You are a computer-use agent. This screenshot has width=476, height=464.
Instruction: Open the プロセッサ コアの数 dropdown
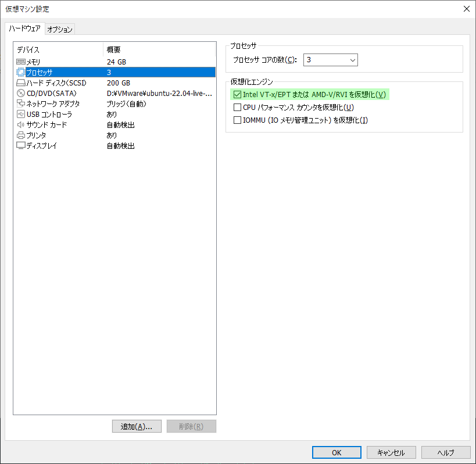pos(331,60)
